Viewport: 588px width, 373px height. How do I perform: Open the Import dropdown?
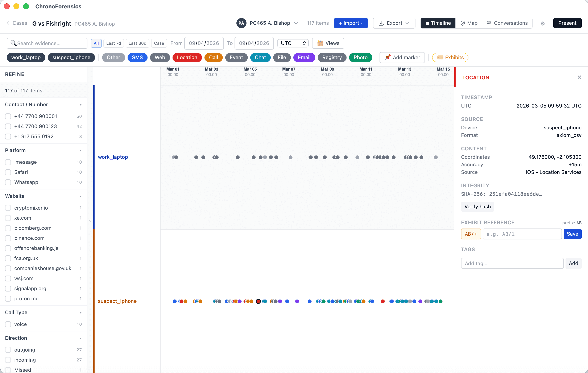pos(351,23)
